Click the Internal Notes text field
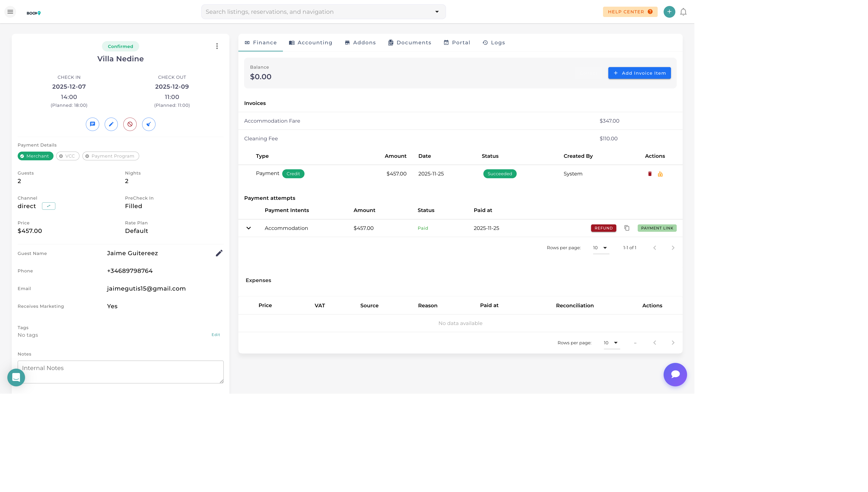This screenshot has width=868, height=492. click(120, 371)
